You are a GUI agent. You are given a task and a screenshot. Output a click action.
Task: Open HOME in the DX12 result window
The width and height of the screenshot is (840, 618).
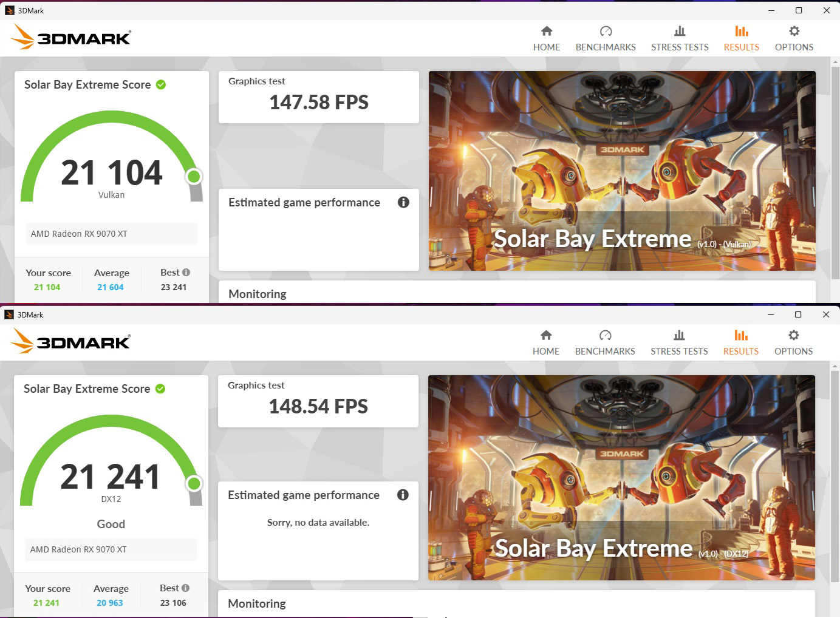coord(546,342)
